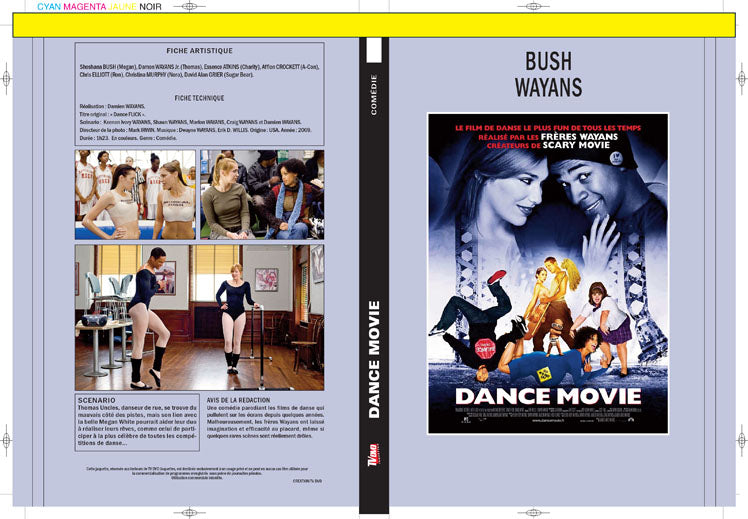
Task: Click the 'Durée : 1h23' line
Action: pos(128,138)
